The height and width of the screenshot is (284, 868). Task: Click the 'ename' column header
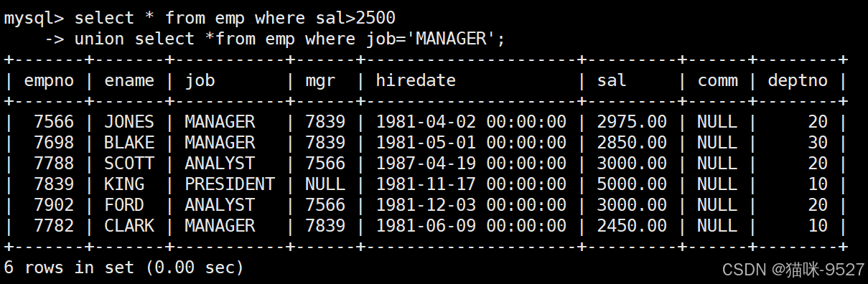point(129,80)
